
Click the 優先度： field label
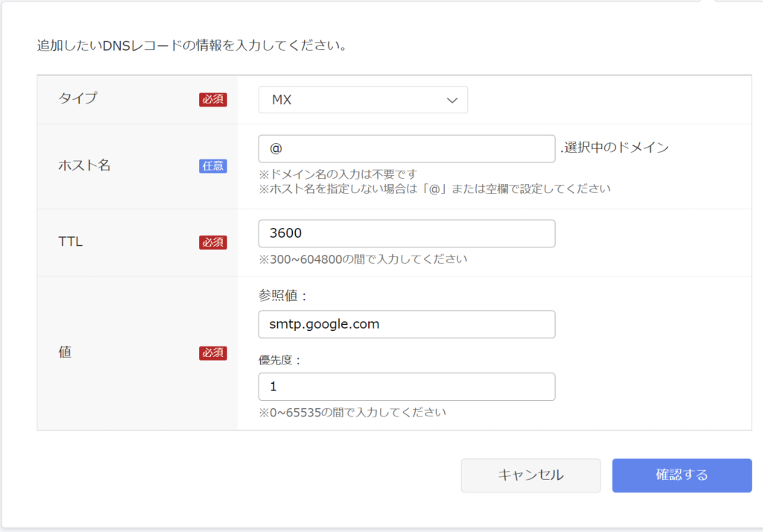[x=281, y=360]
